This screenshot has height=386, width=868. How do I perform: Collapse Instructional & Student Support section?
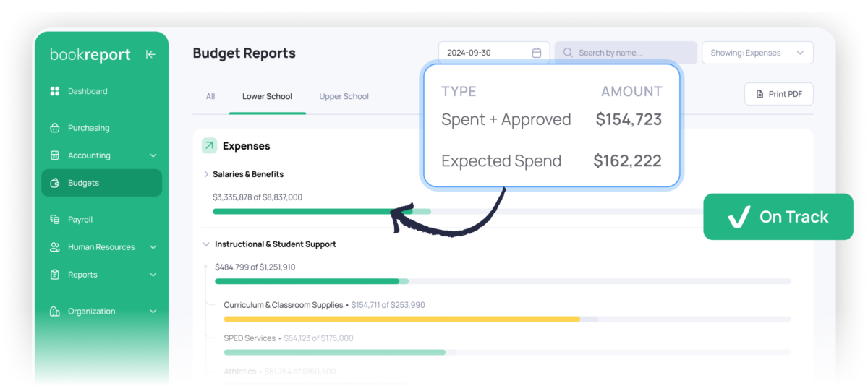206,244
